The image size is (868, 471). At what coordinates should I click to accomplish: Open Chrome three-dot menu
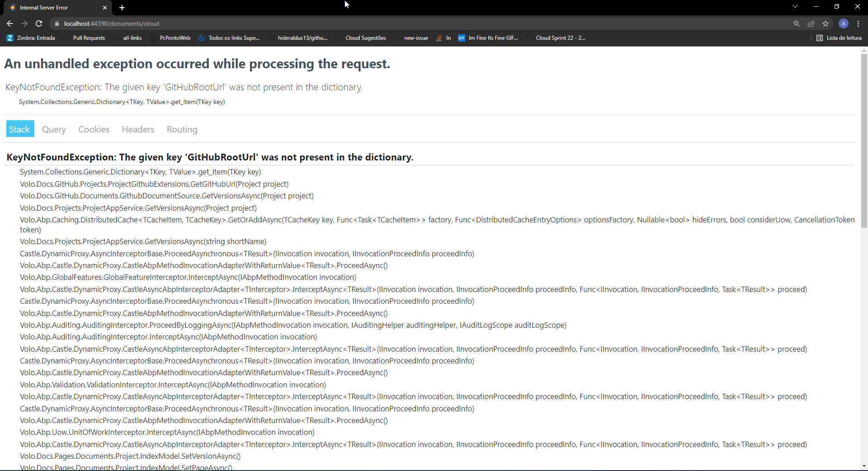pyautogui.click(x=859, y=24)
